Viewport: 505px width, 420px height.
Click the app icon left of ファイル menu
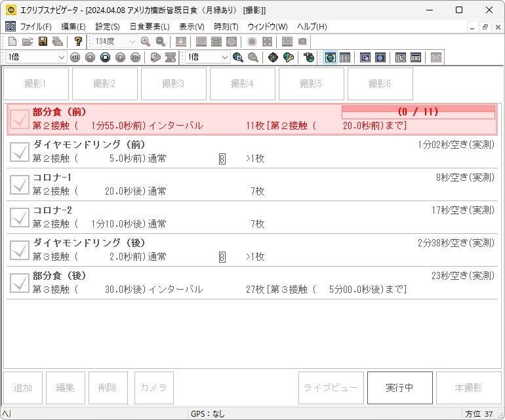pos(10,27)
